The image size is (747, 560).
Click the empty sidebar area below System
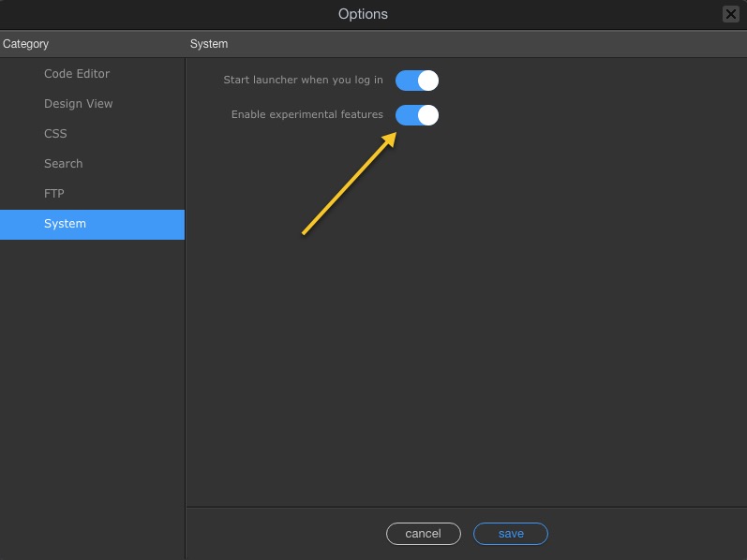92,393
